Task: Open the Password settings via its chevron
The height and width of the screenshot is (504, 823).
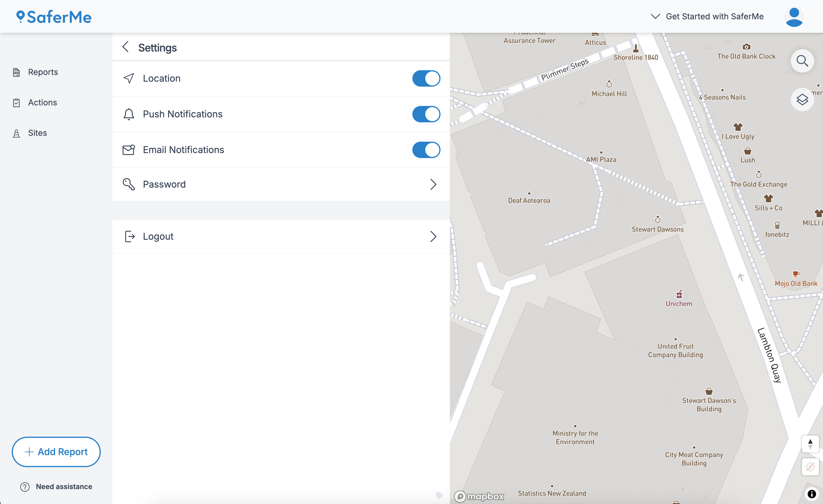Action: tap(433, 184)
